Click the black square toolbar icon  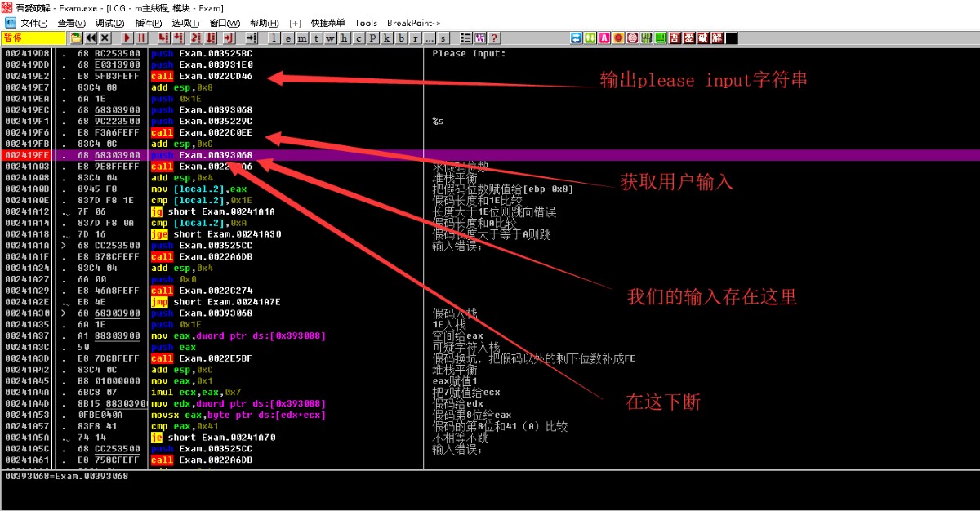[x=732, y=38]
